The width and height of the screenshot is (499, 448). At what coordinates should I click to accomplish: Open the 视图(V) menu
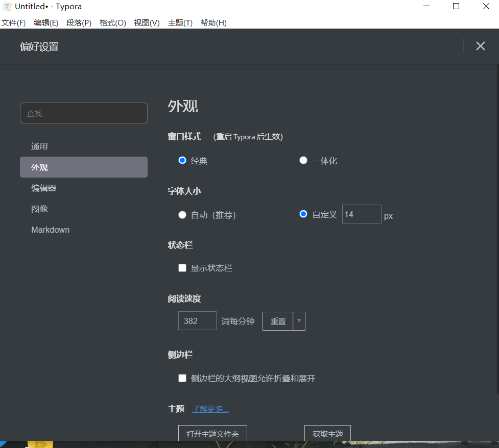pos(147,23)
